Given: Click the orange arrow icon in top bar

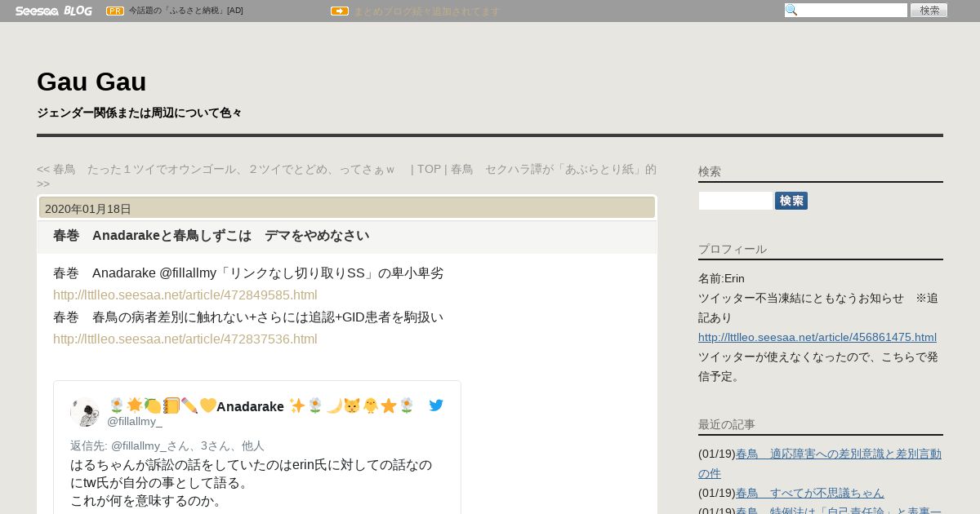Looking at the screenshot, I should tap(340, 11).
